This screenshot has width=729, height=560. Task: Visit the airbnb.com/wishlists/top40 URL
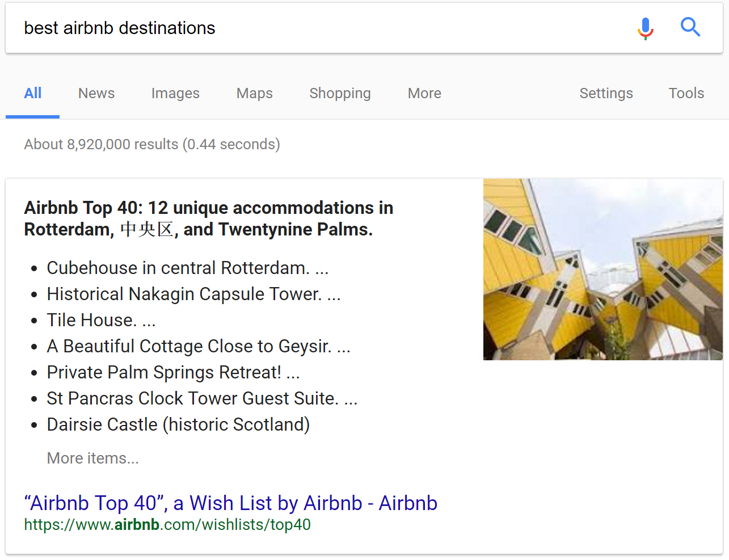click(x=167, y=524)
